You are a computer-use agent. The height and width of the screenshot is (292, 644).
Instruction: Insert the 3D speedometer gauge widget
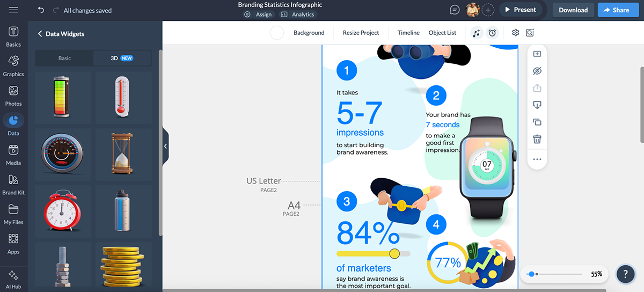[x=63, y=154]
